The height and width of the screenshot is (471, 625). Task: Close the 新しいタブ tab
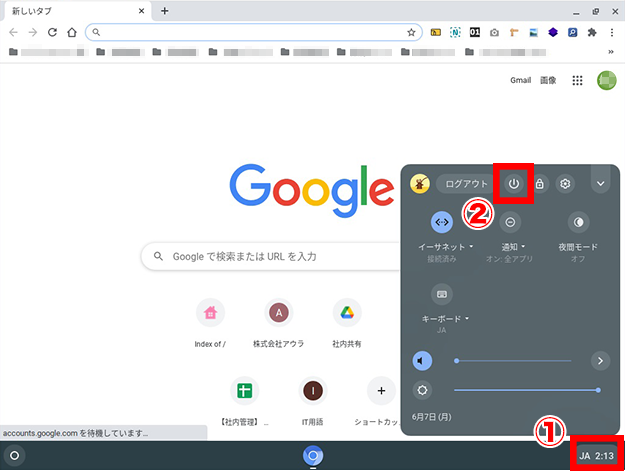coord(141,11)
